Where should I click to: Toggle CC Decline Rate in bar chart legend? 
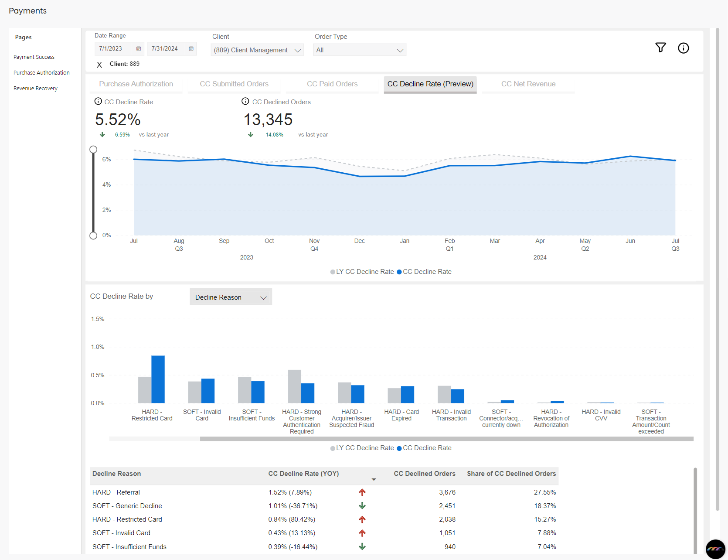424,448
